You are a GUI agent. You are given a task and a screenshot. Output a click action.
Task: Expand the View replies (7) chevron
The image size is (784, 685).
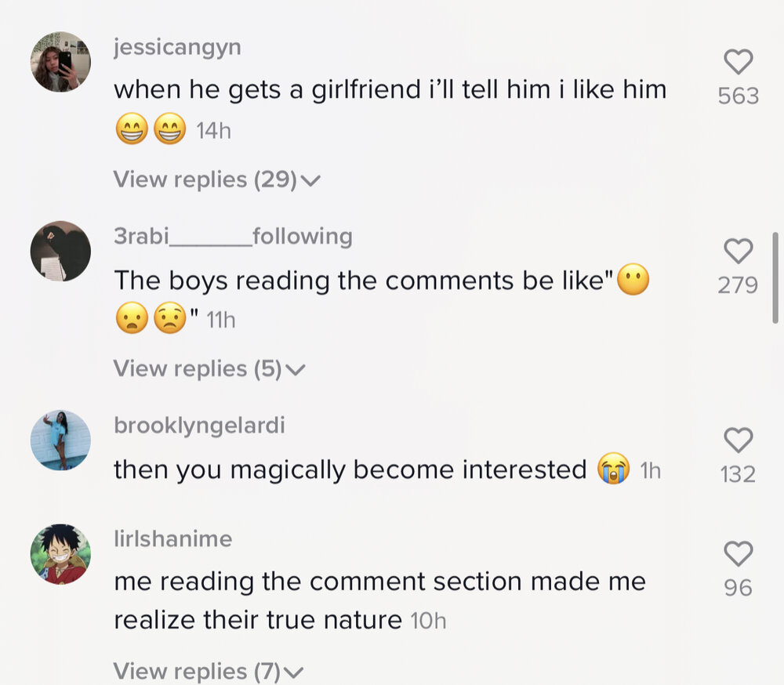(293, 672)
